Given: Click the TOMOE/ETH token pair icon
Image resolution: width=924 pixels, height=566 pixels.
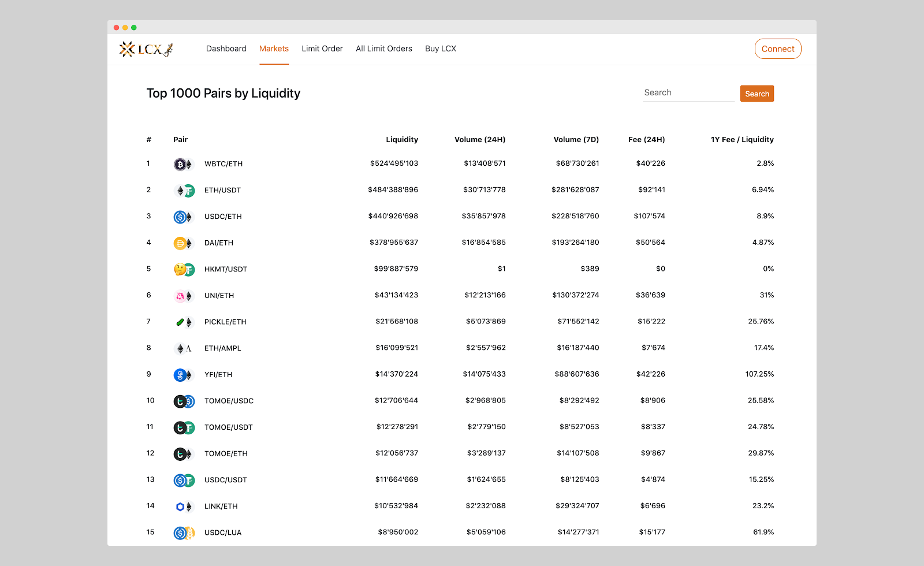Looking at the screenshot, I should (184, 454).
